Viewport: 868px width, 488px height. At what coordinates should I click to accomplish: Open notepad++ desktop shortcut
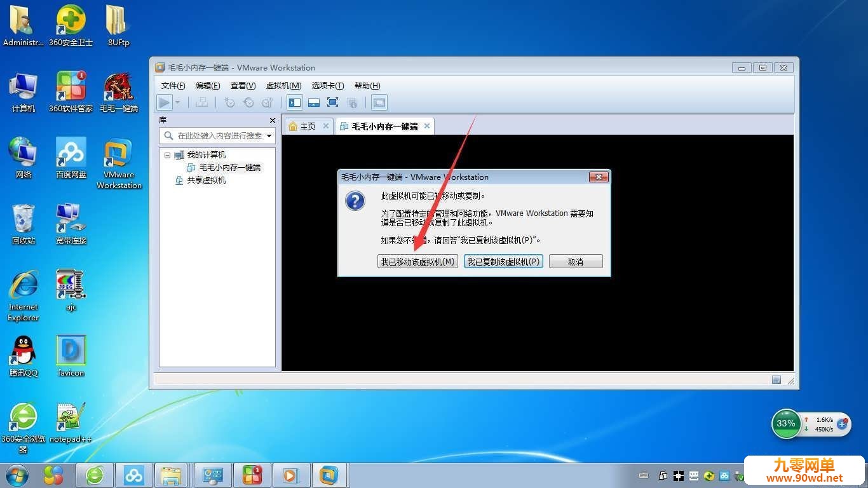71,423
